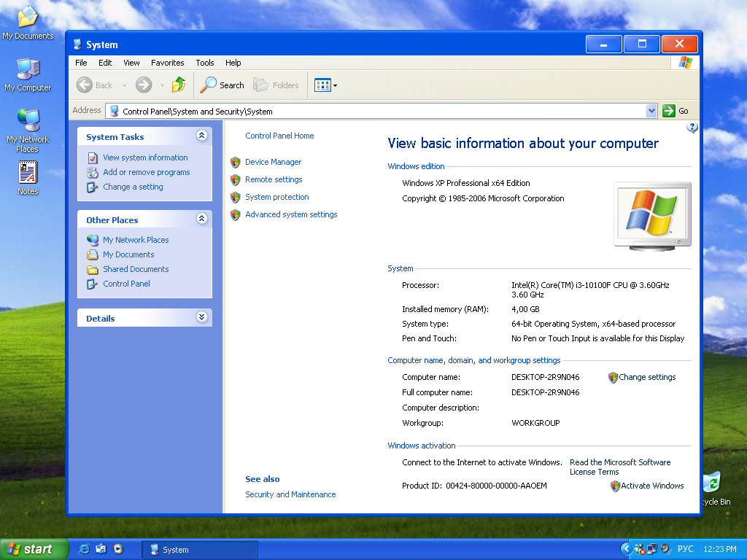The width and height of the screenshot is (747, 560).
Task: Click the Windows flag logo near menu bar
Action: [x=685, y=63]
